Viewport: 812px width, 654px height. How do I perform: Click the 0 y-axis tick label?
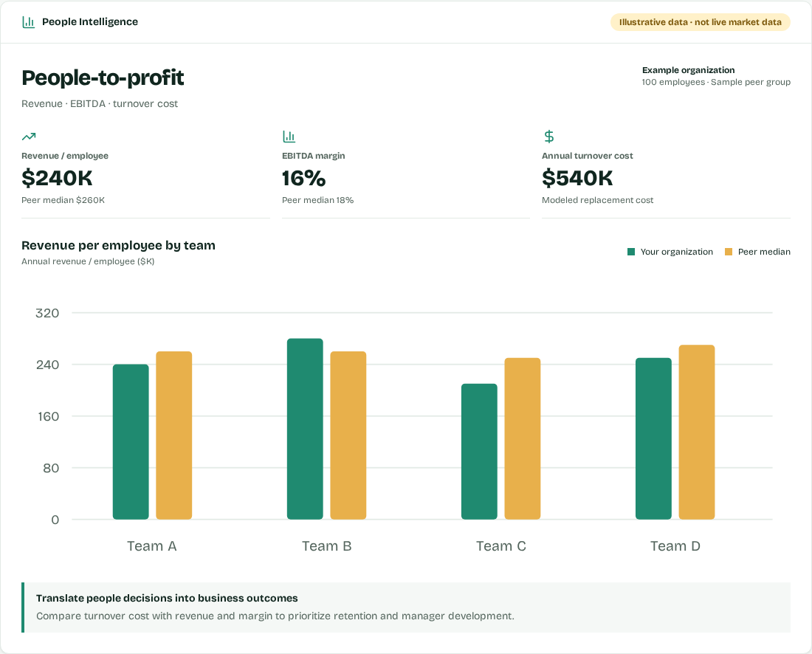coord(55,520)
